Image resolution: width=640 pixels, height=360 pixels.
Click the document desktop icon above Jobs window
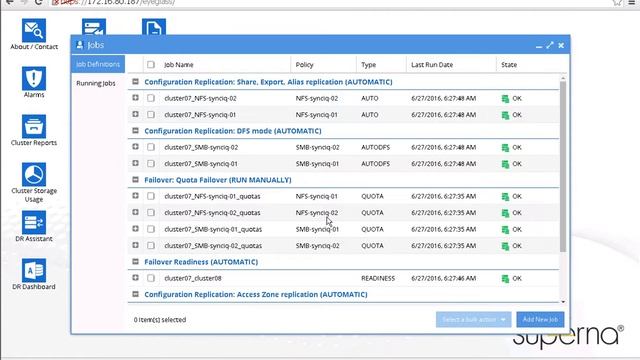[154, 27]
